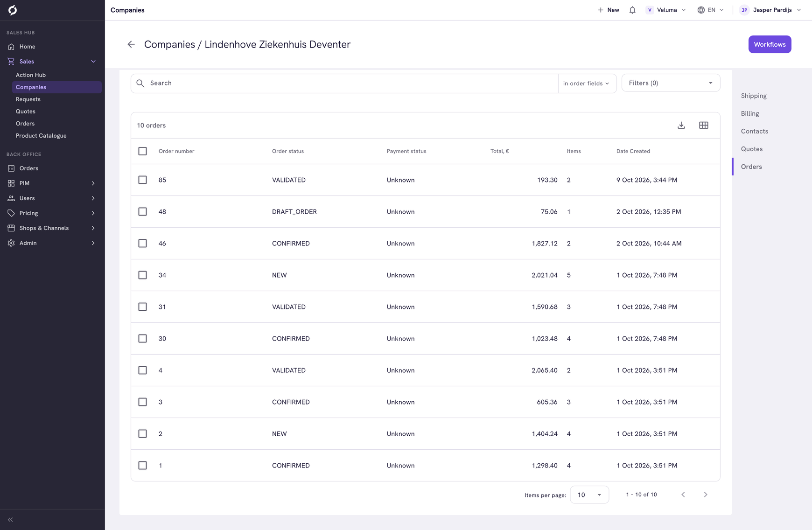Click the Admin gear icon
This screenshot has width=812, height=530.
pos(11,243)
